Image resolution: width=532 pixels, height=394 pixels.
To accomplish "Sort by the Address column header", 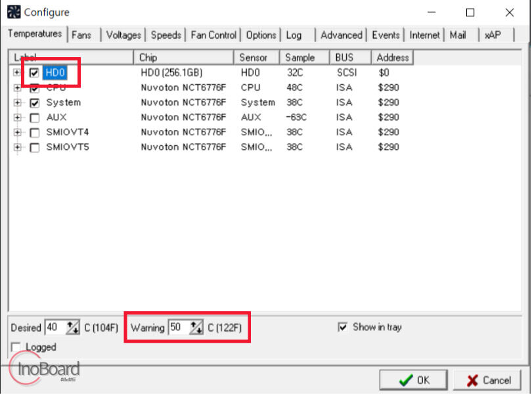I will pos(392,57).
